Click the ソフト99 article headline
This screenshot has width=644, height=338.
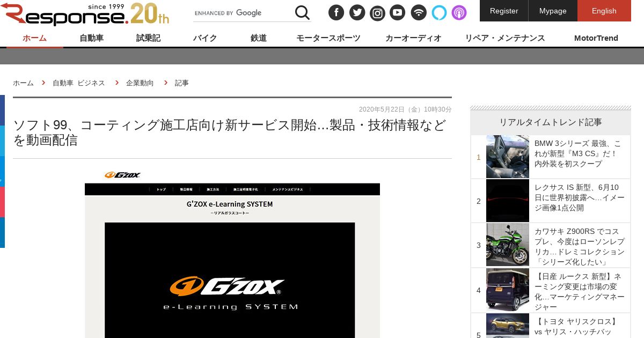pos(230,133)
